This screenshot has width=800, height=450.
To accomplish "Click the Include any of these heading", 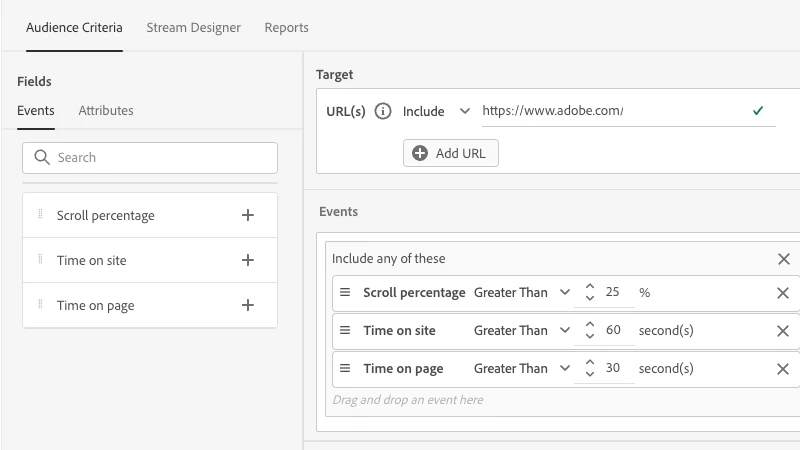I will 388,259.
